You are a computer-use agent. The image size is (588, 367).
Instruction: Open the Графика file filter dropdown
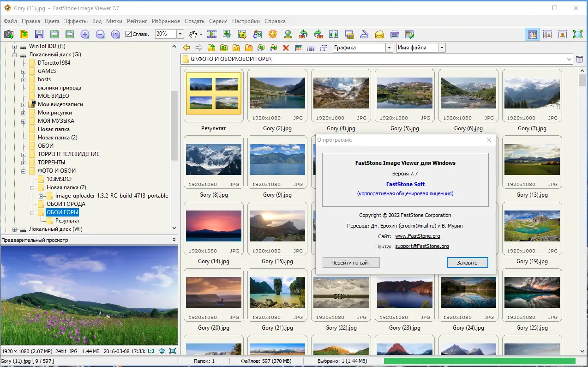pos(389,48)
